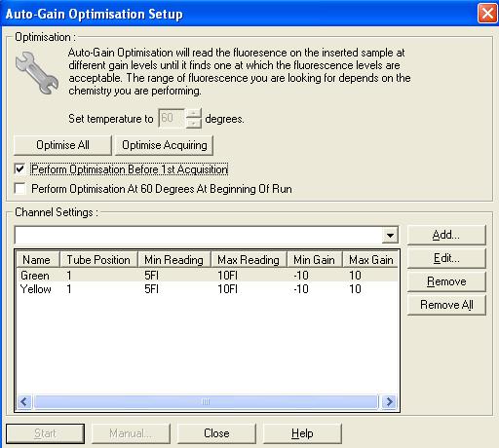499x448 pixels.
Task: Click the Optimise Acquiring button
Action: point(165,145)
